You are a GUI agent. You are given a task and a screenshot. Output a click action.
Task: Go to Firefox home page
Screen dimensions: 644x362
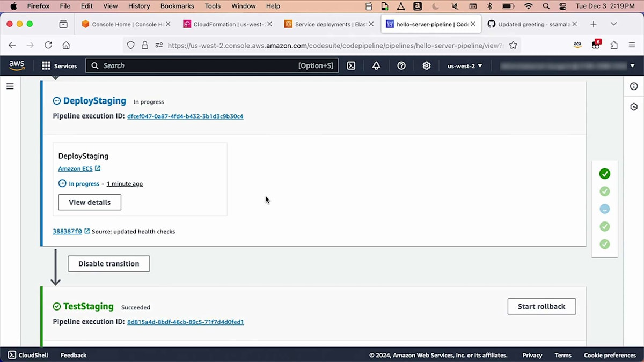[66, 45]
